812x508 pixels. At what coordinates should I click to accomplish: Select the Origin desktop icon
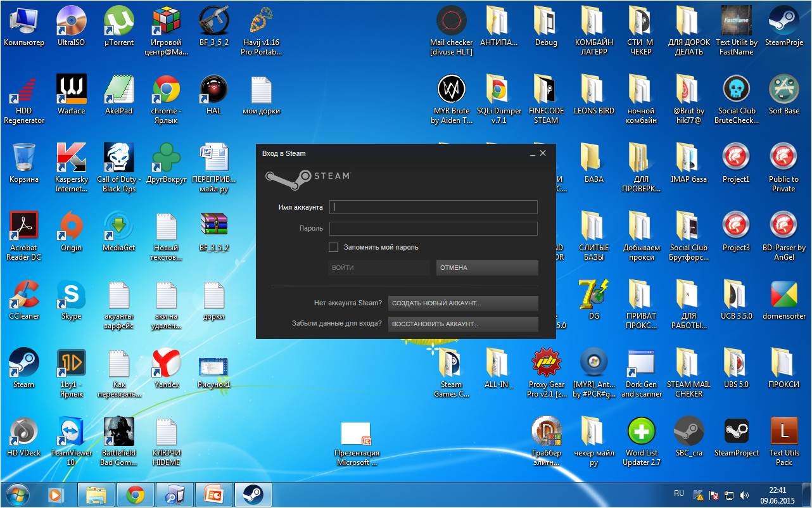point(71,232)
